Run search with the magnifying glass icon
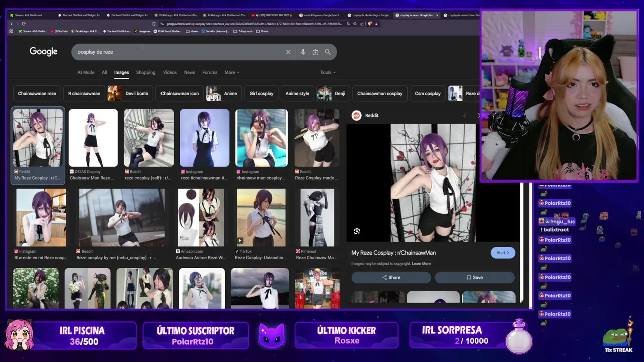This screenshot has height=362, width=644. click(x=328, y=52)
